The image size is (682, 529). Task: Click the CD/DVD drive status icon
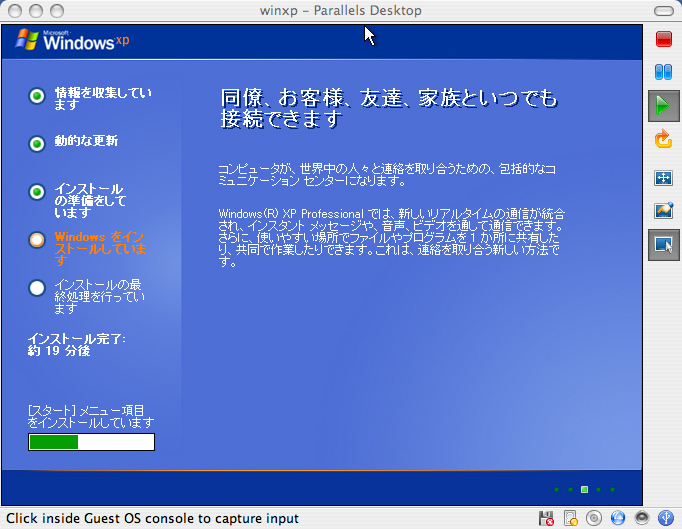pyautogui.click(x=594, y=518)
